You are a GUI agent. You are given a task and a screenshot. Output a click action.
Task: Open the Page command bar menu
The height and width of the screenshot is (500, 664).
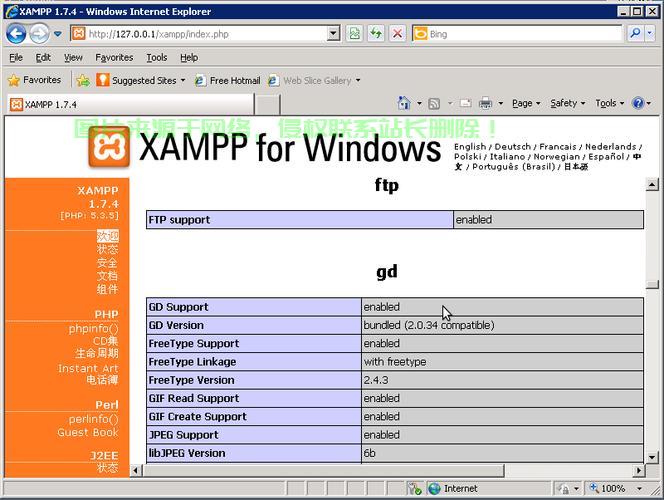point(526,103)
